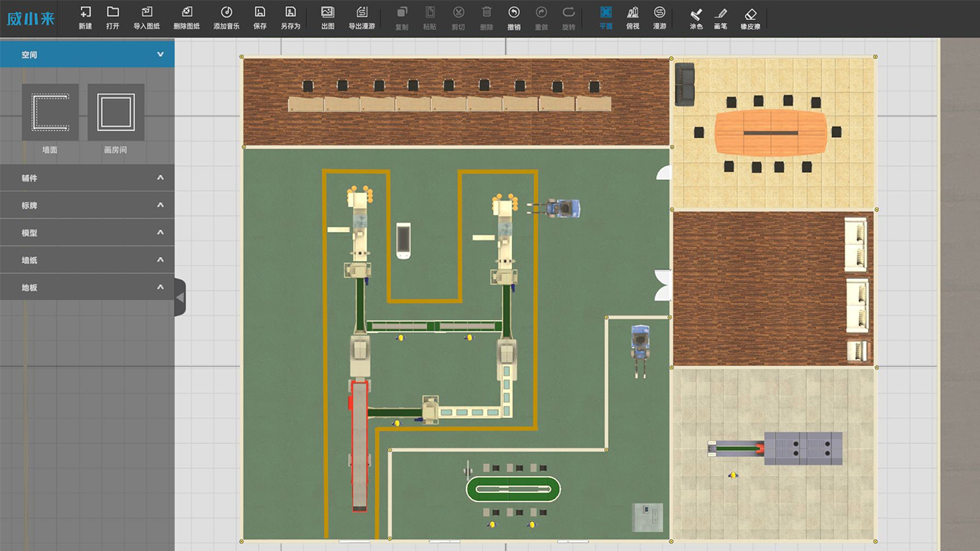
Task: Select the 墙面 wall drawing tool
Action: [x=50, y=112]
